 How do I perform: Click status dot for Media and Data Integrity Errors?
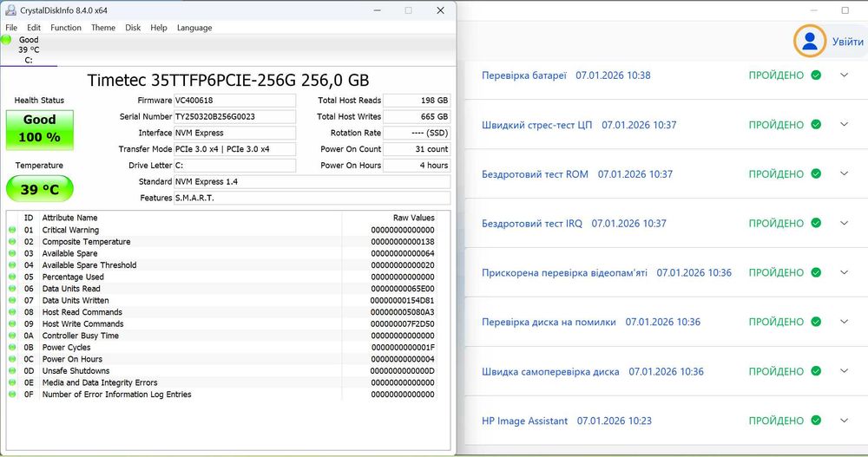coord(12,382)
